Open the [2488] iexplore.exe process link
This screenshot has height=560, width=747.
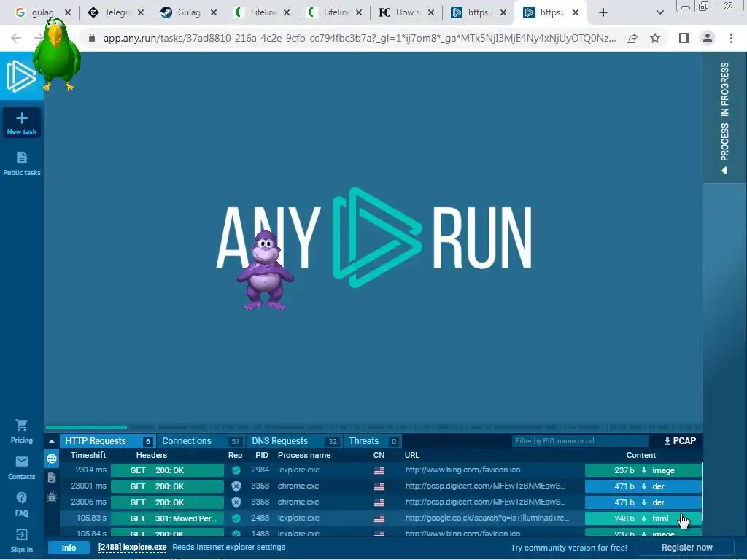[133, 547]
